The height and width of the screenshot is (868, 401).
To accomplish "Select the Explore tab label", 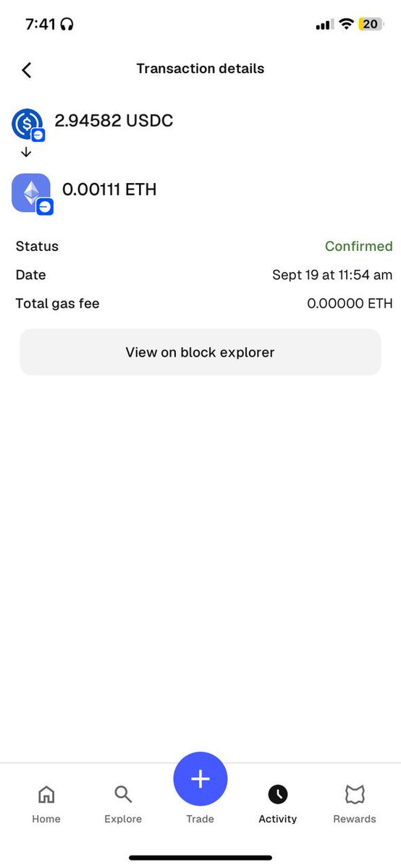I will coord(123,819).
